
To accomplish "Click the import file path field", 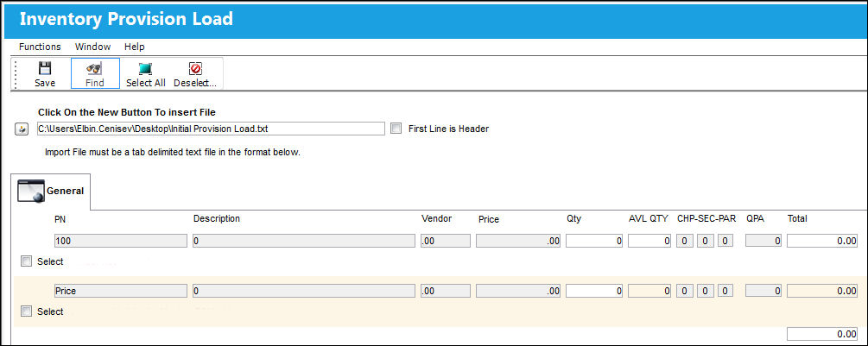I will pos(211,129).
